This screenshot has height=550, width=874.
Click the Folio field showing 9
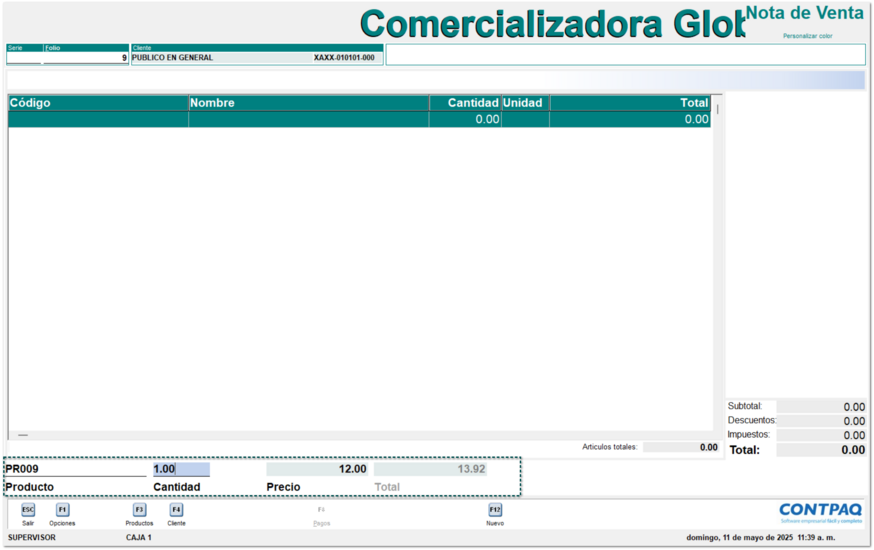86,58
